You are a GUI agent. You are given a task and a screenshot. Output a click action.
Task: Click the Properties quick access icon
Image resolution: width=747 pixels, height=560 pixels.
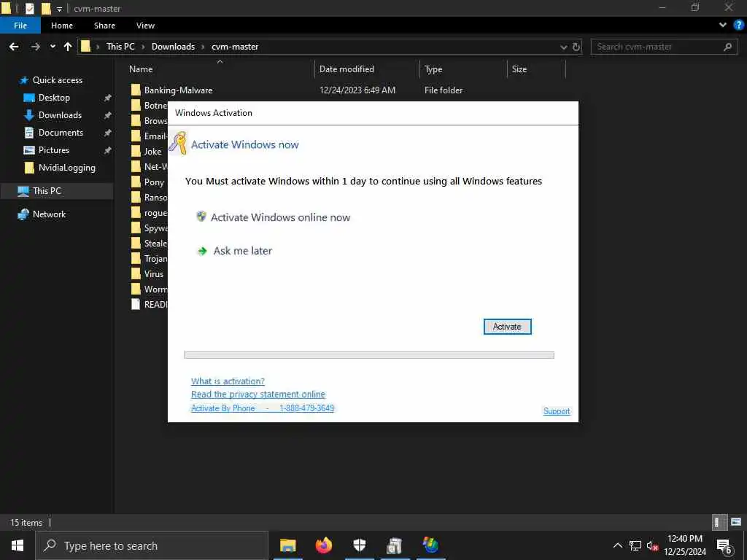(29, 8)
